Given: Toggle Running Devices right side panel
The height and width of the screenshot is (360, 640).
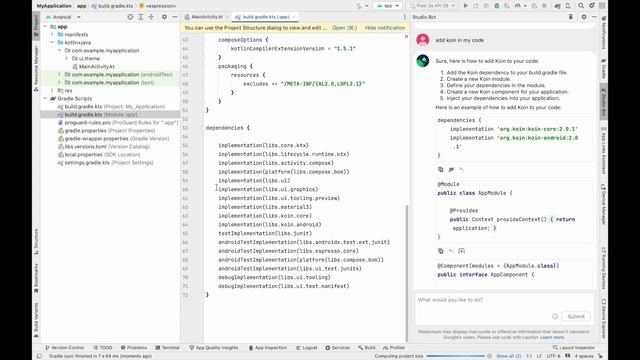Looking at the screenshot, I should point(604,268).
